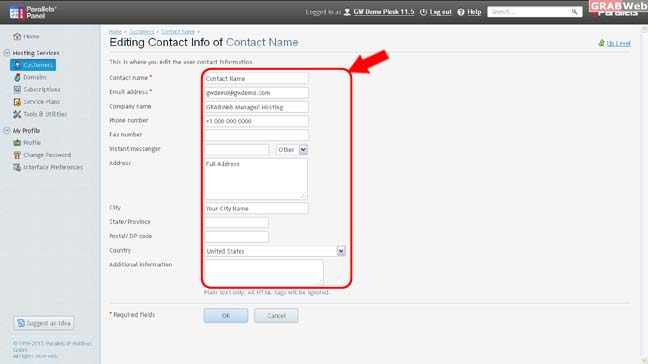The image size is (648, 364).
Task: Click the Help link
Action: pos(474,12)
